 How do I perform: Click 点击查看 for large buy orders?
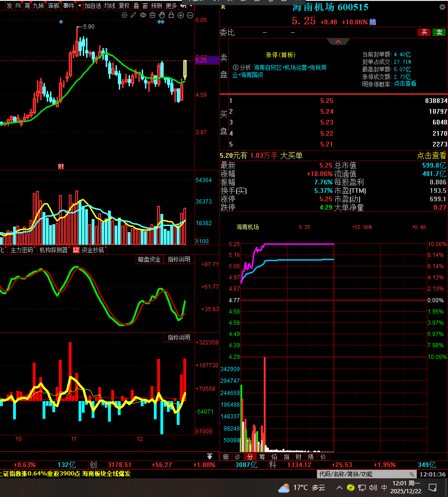tap(431, 155)
